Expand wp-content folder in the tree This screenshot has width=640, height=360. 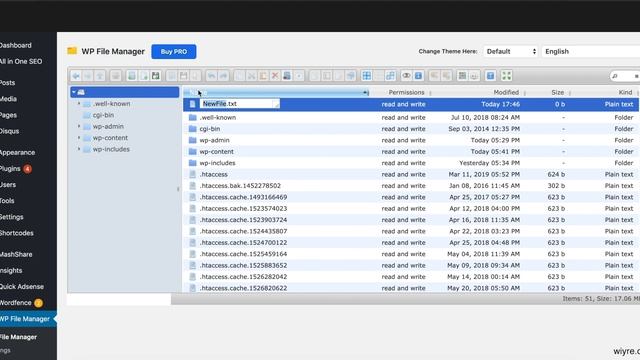point(79,138)
